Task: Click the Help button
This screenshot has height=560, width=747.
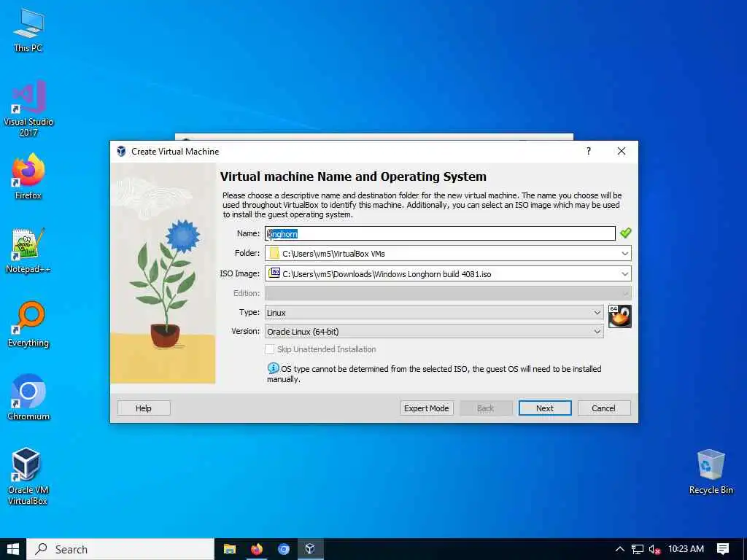Action: point(144,408)
